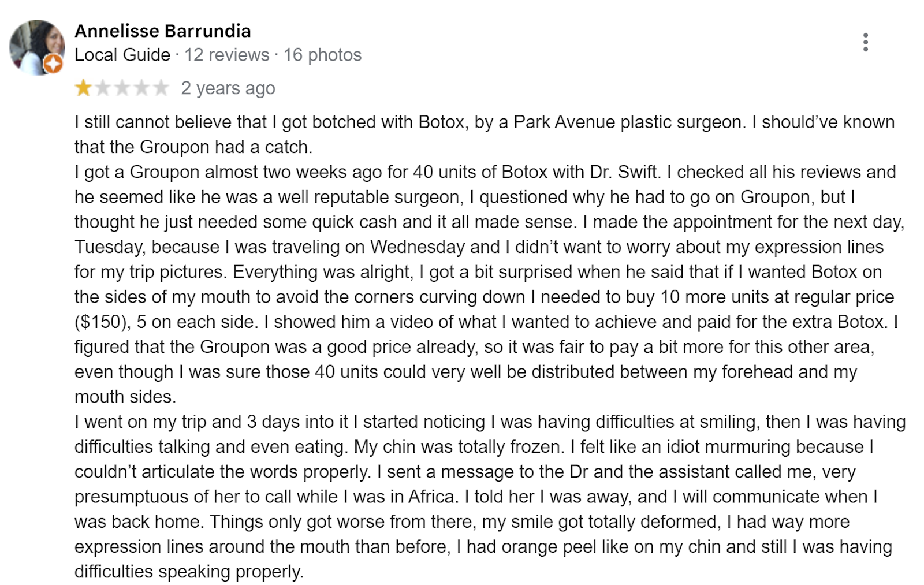The width and height of the screenshot is (924, 585).
Task: Click the orange Local Guide badge icon
Action: click(54, 64)
